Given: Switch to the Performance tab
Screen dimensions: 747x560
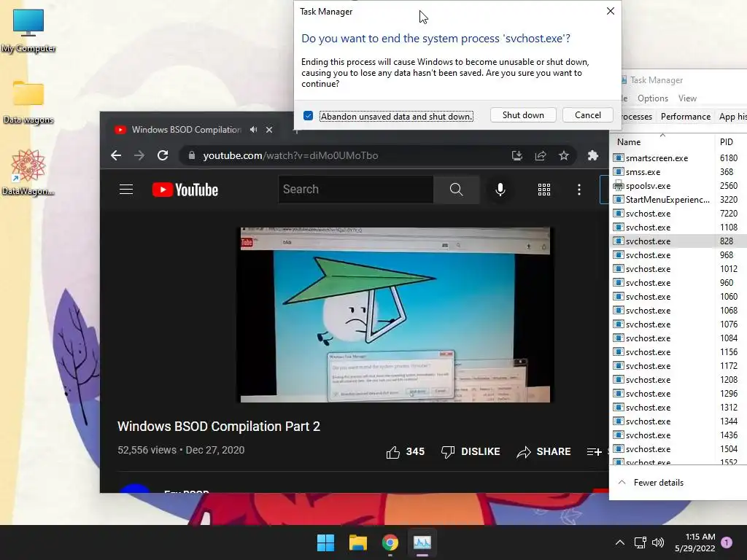Looking at the screenshot, I should click(686, 117).
